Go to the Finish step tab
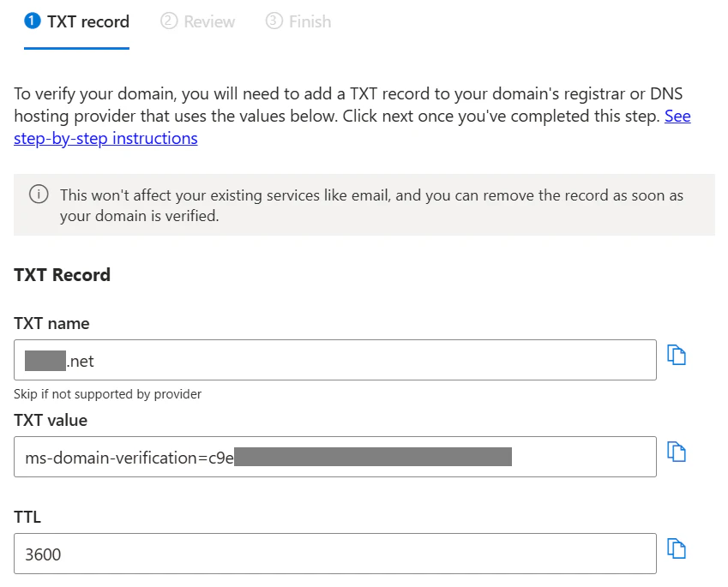 tap(310, 21)
